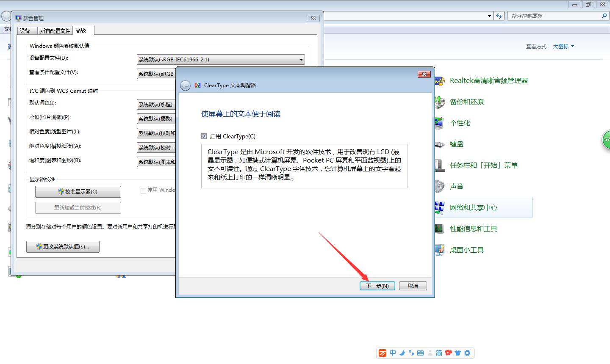610x364 pixels.
Task: Close the ClearType 文本调谐器 dialog
Action: coord(424,74)
